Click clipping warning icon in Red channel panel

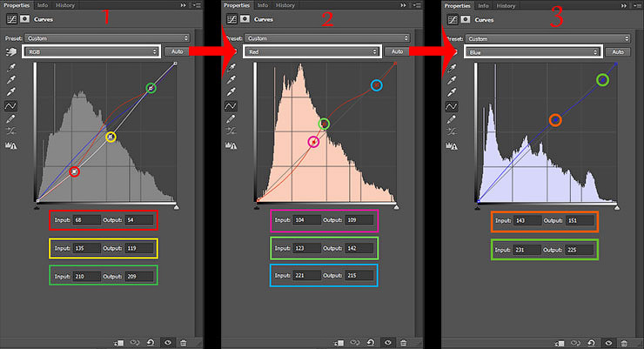point(231,145)
